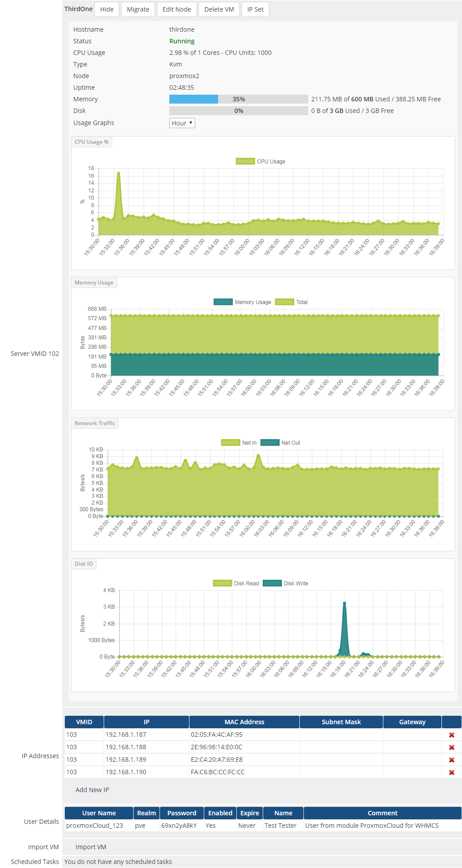
Task: Click the Import VM link
Action: tap(91, 847)
